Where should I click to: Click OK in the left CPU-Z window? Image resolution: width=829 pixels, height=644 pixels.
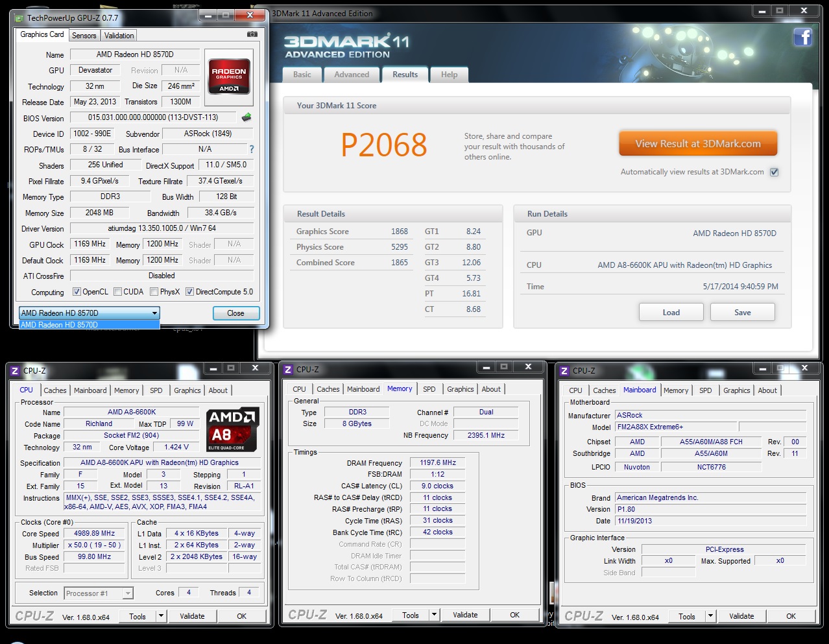(x=241, y=616)
